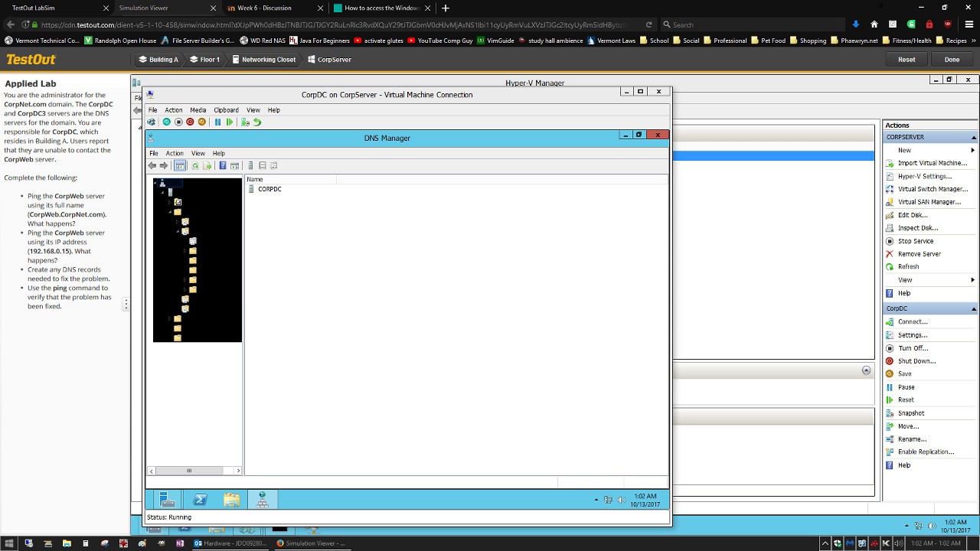980x551 pixels.
Task: Click the TestOut Reset button
Action: click(906, 60)
